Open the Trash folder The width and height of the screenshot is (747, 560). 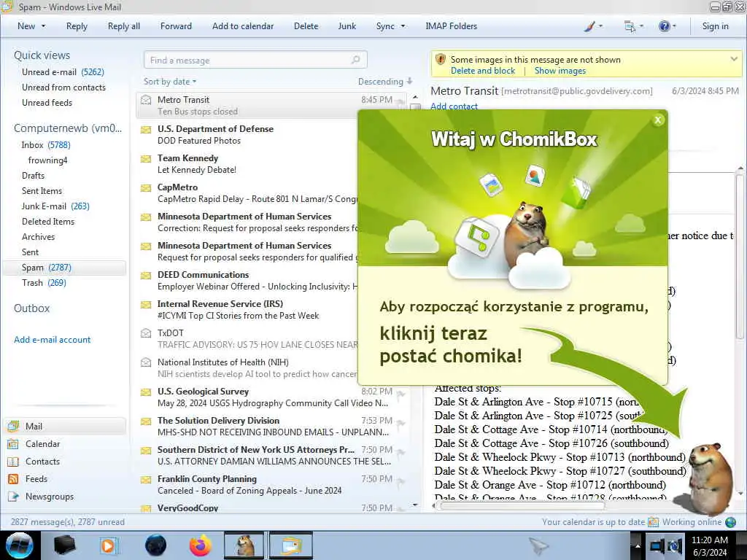[x=44, y=283]
